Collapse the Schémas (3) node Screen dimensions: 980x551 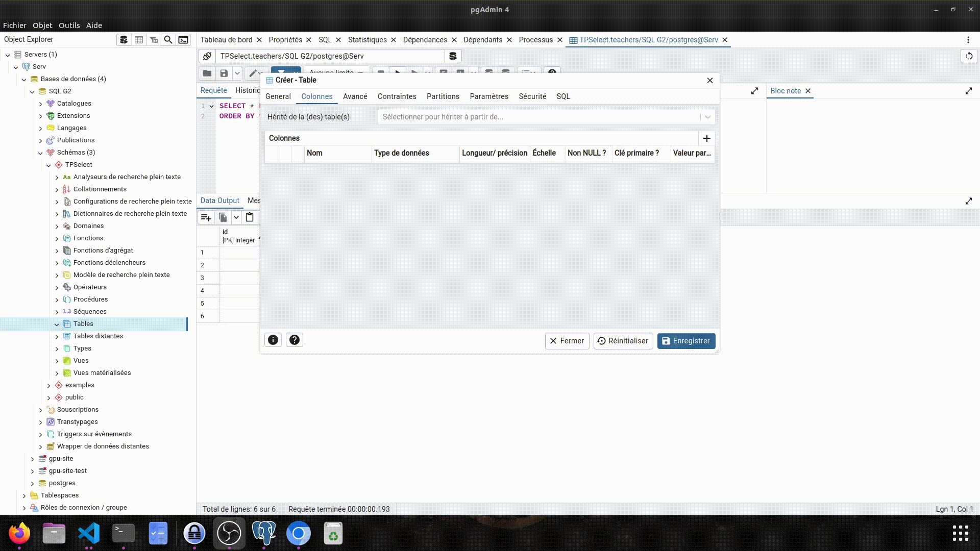(40, 153)
